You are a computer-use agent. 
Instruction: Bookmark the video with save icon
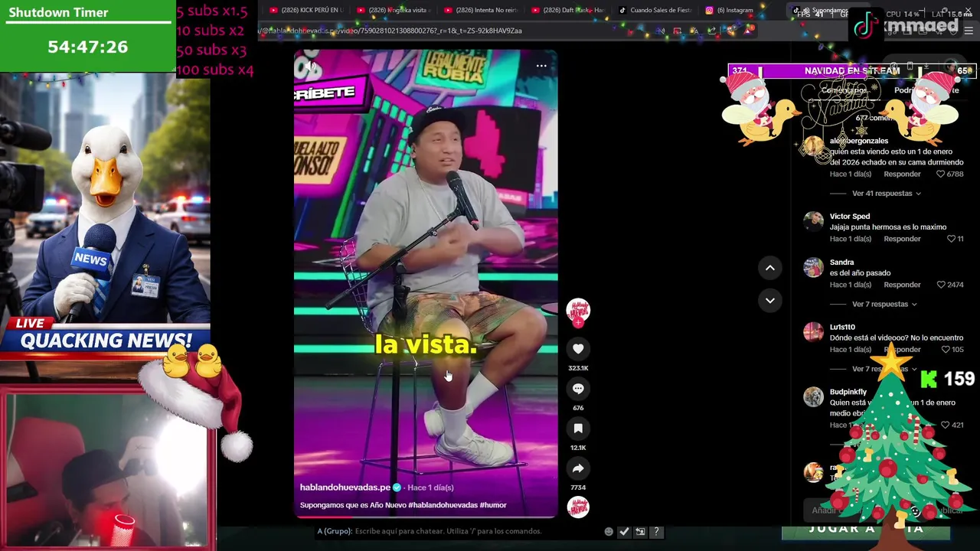578,429
